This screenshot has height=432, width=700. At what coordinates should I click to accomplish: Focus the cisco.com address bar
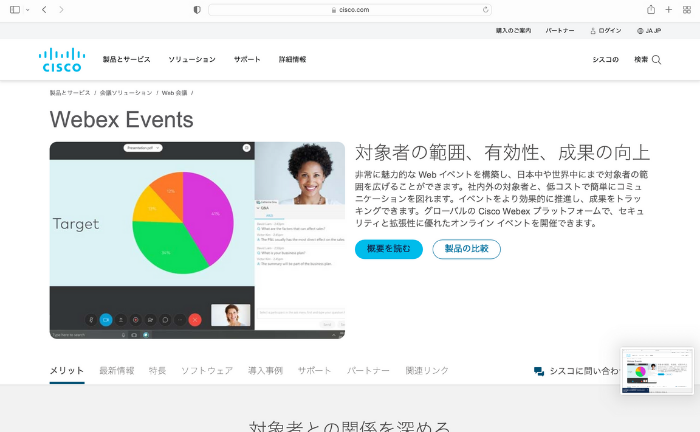click(x=350, y=10)
